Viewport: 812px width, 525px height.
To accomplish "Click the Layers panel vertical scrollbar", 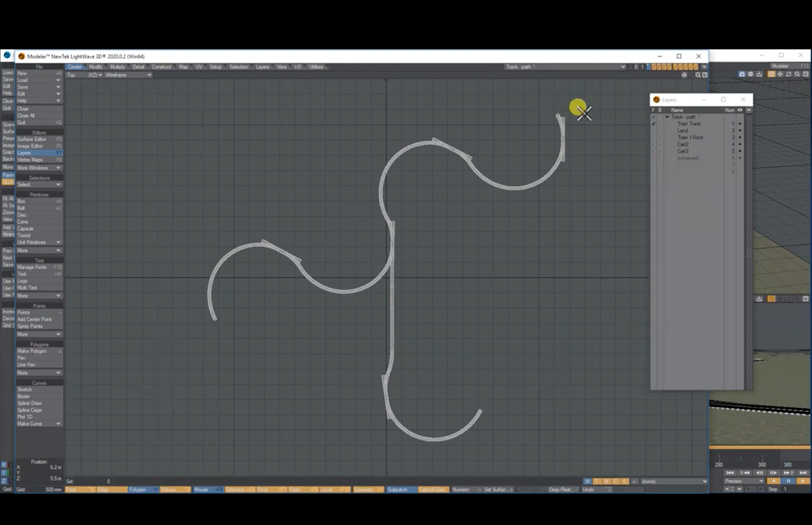I will coord(749,253).
